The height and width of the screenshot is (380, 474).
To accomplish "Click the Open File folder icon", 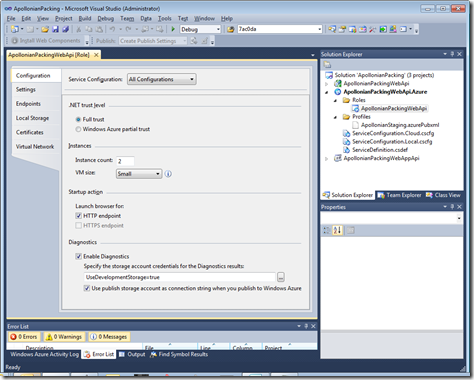I will click(45, 29).
